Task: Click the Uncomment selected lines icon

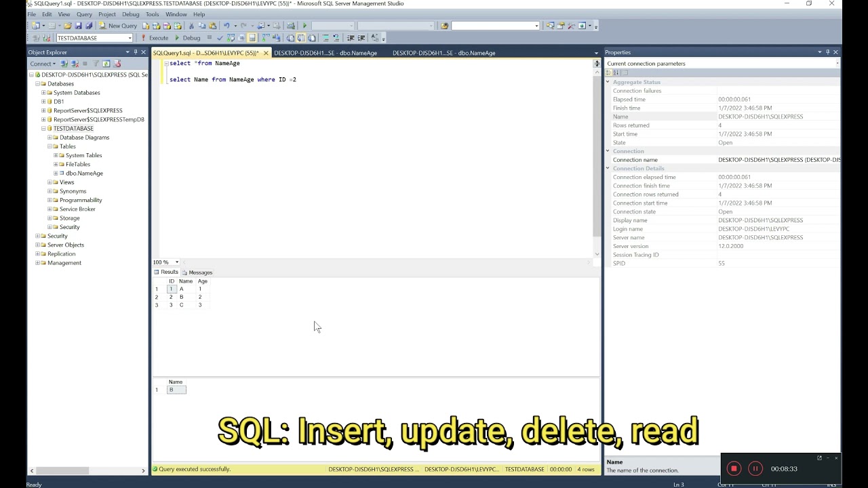Action: click(x=336, y=38)
